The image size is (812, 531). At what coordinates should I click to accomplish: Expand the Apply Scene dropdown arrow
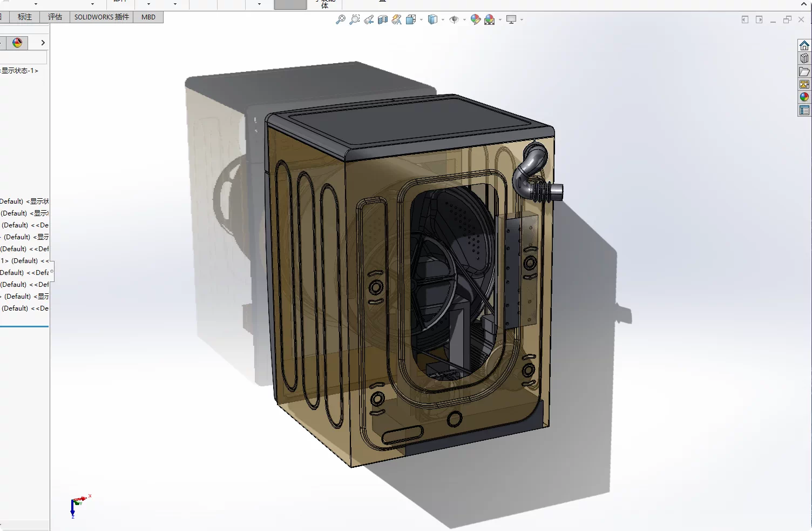(500, 20)
